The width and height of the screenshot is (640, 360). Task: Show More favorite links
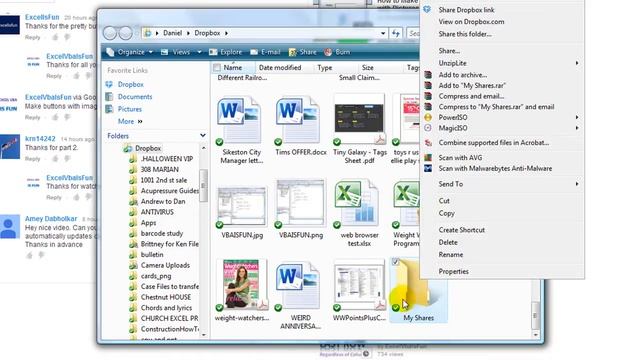[x=130, y=121]
